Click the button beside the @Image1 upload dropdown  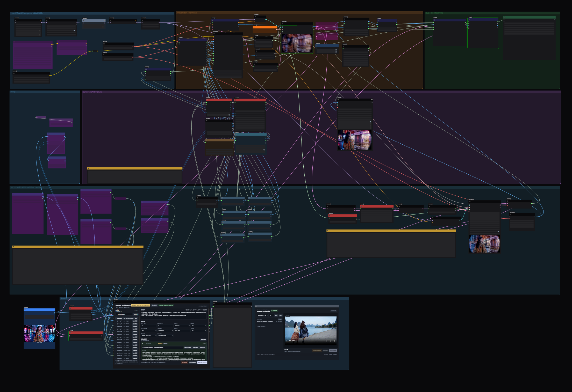pyautogui.click(x=135, y=314)
